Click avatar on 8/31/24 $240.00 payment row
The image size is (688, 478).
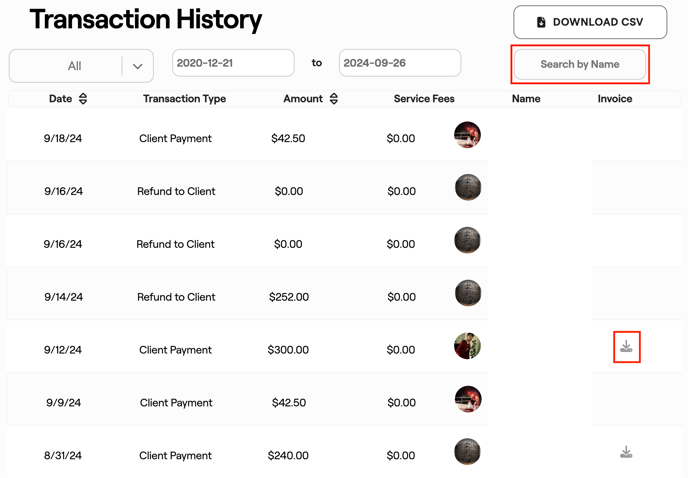pyautogui.click(x=467, y=452)
